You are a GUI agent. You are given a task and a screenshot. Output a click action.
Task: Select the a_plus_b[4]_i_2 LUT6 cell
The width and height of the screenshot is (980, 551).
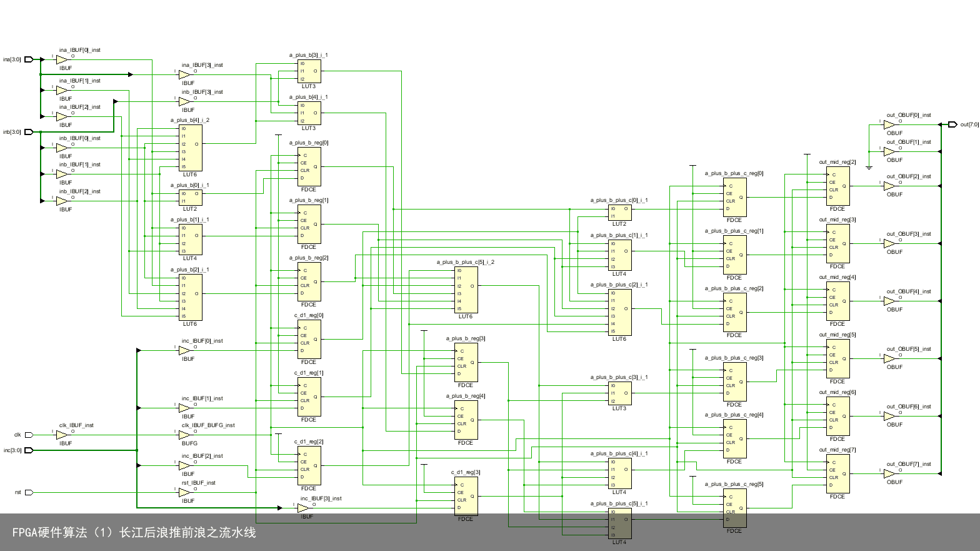pos(190,148)
